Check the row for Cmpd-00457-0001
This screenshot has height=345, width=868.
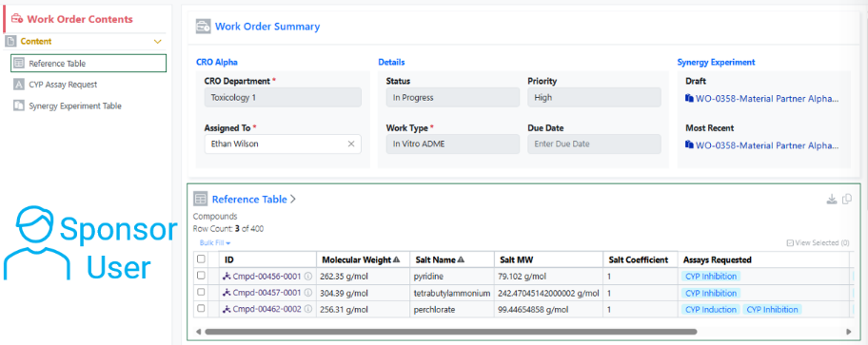pyautogui.click(x=201, y=292)
